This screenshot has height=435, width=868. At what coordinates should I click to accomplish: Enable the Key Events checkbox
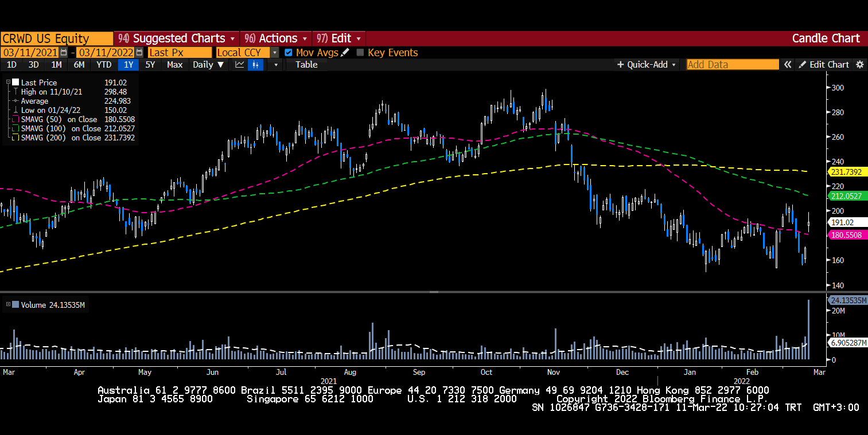pos(360,52)
